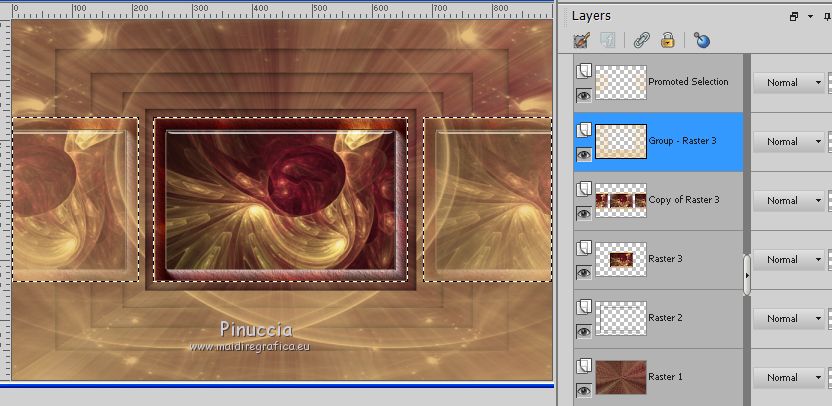Click the central framed fractal image on canvas

click(x=281, y=200)
